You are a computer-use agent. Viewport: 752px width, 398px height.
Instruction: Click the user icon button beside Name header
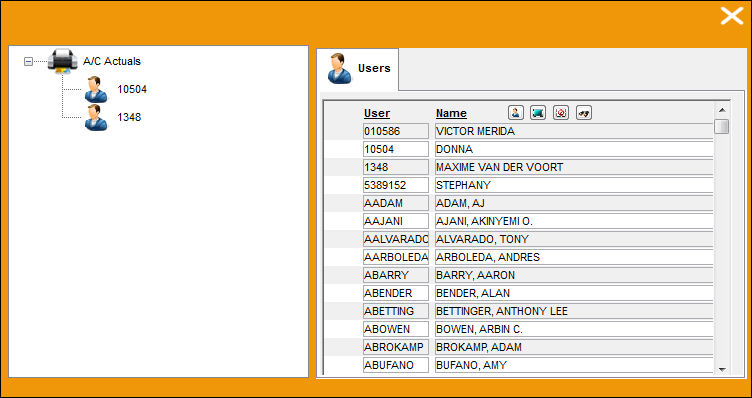(516, 113)
